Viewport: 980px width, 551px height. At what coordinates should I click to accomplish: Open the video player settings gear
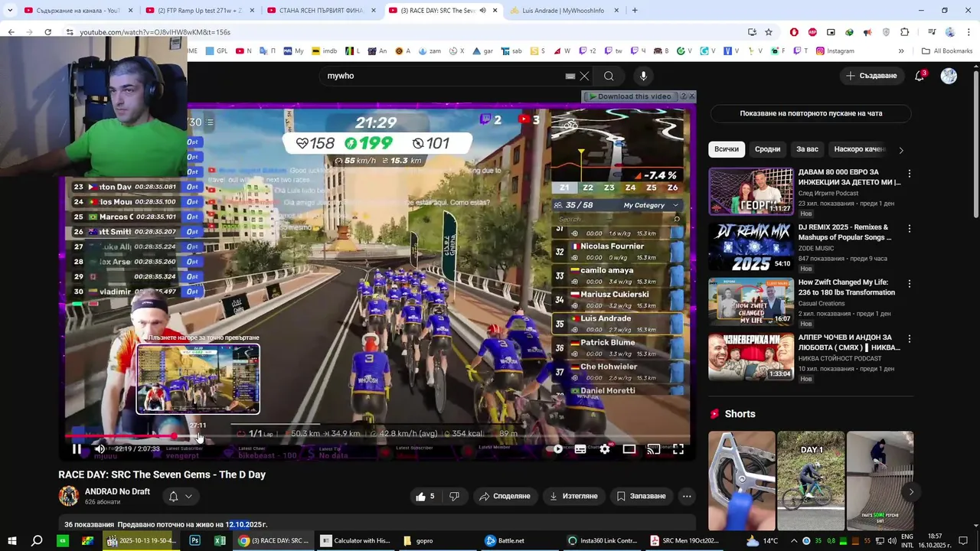(605, 449)
